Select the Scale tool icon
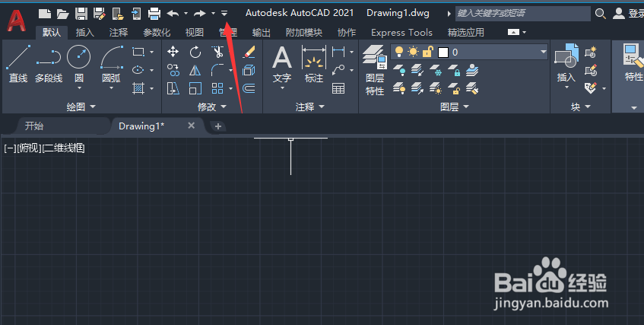 coord(195,88)
